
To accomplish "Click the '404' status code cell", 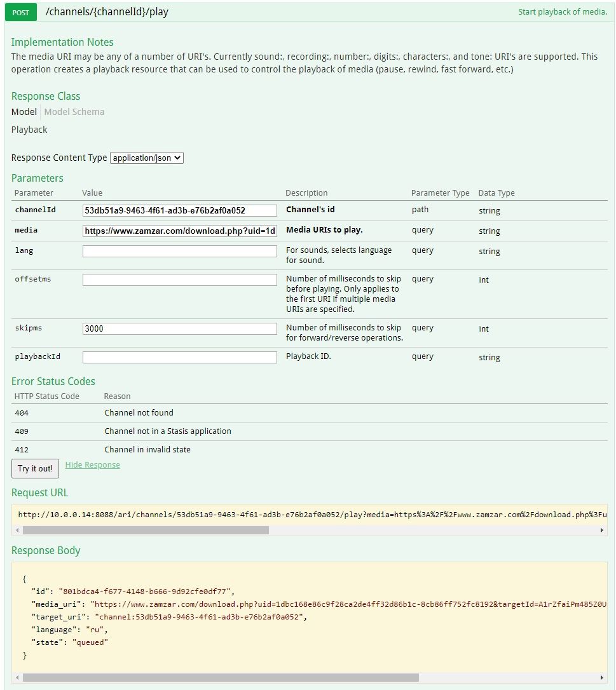I will pyautogui.click(x=22, y=413).
